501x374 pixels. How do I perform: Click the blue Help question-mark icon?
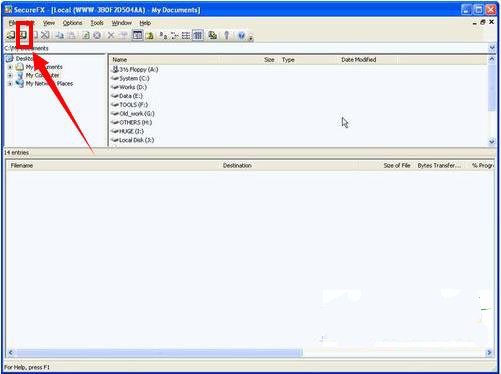[242, 35]
